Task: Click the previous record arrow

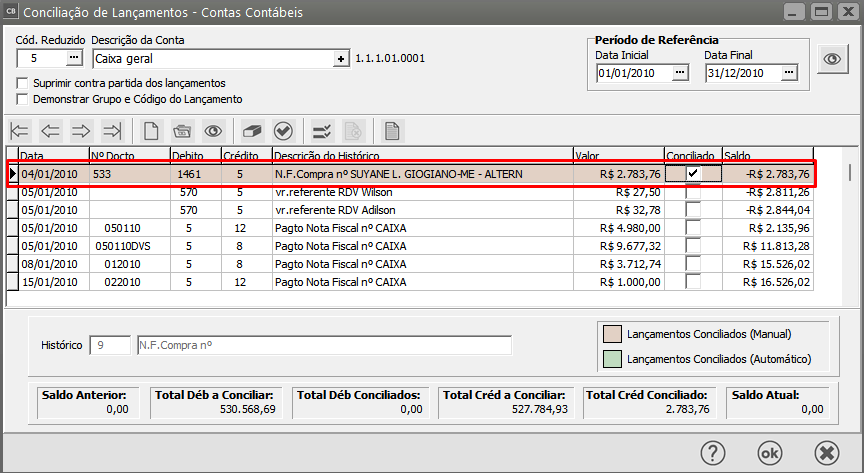Action: (51, 131)
